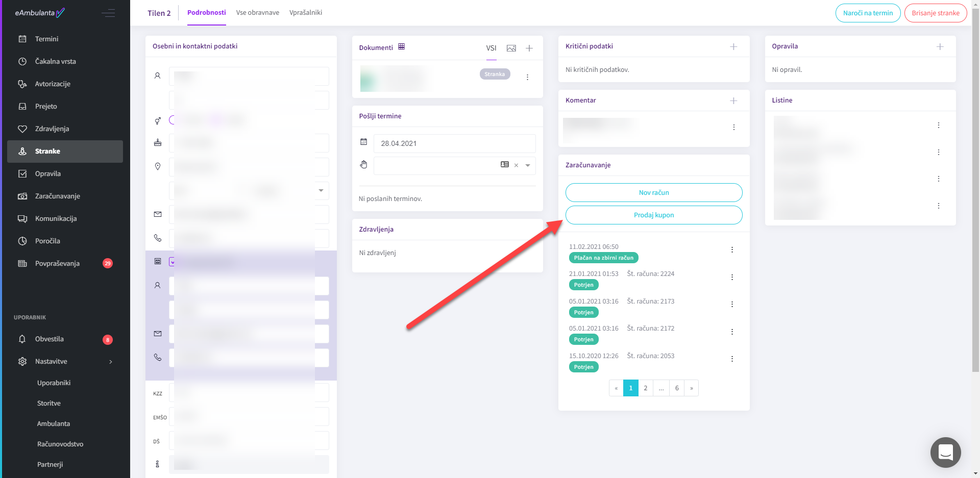Switch to the Vse obravnave tab
Screen dimensions: 980x478
(x=257, y=13)
